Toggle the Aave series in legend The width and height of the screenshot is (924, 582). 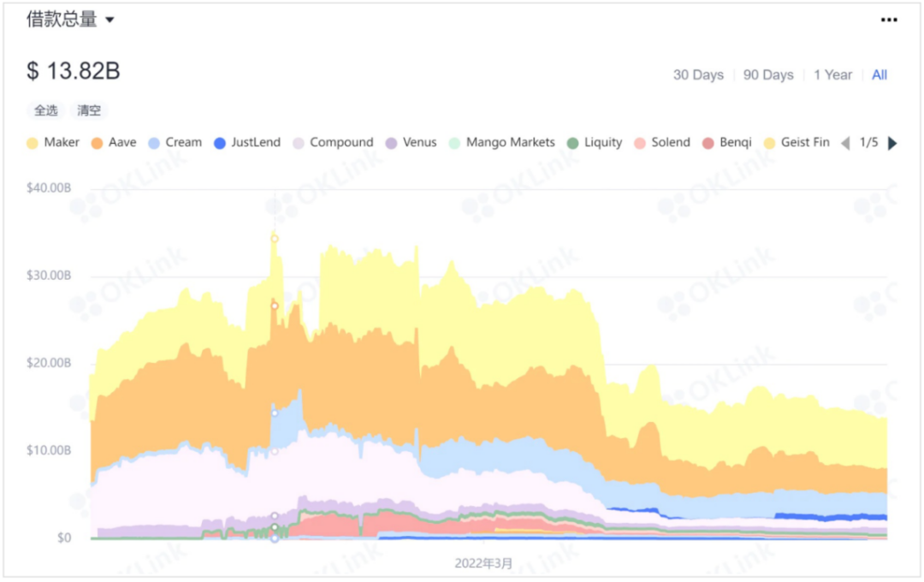click(x=114, y=143)
